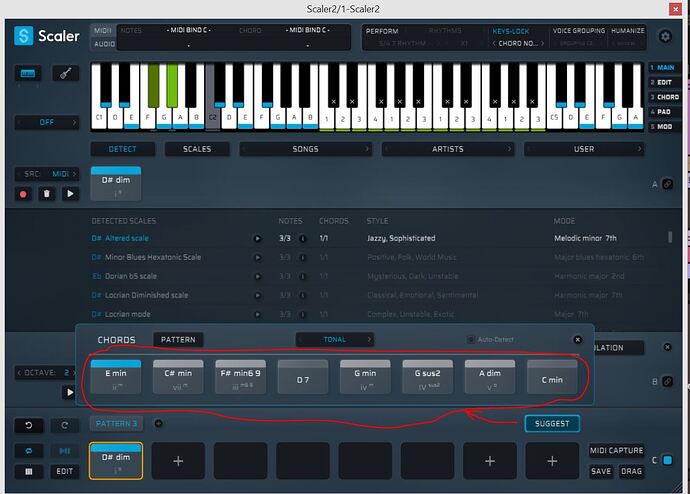
Task: Select the E min suggested chord pad
Action: point(116,377)
